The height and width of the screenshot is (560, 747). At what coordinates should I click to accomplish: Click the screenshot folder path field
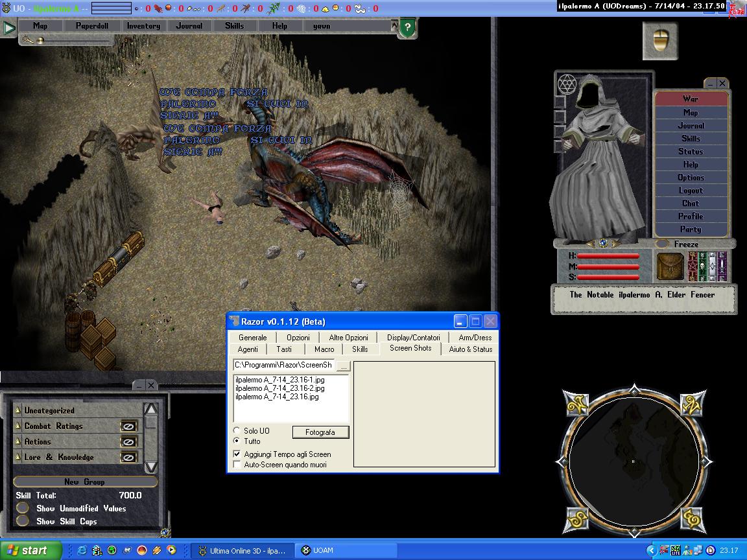pyautogui.click(x=284, y=366)
